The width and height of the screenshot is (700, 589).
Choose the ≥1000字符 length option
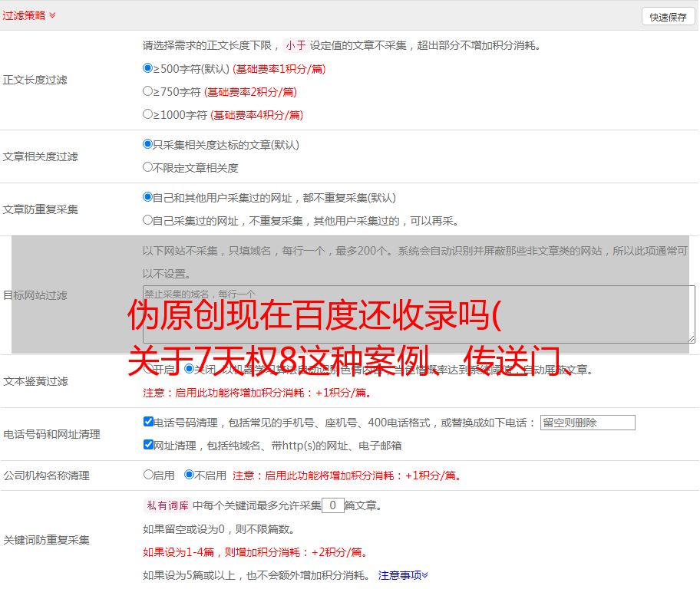[x=148, y=114]
